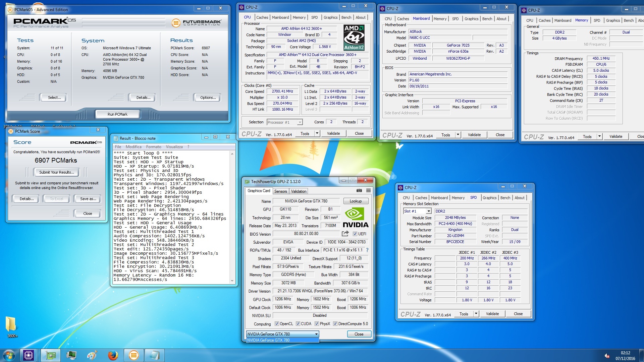Expand the Tools arrow in CPU-Z SPD window
Viewport: 644px width, 362px height.
[x=476, y=314]
